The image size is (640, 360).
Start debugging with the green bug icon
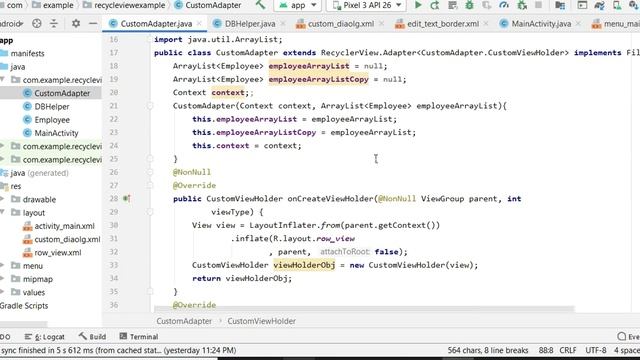(x=469, y=5)
